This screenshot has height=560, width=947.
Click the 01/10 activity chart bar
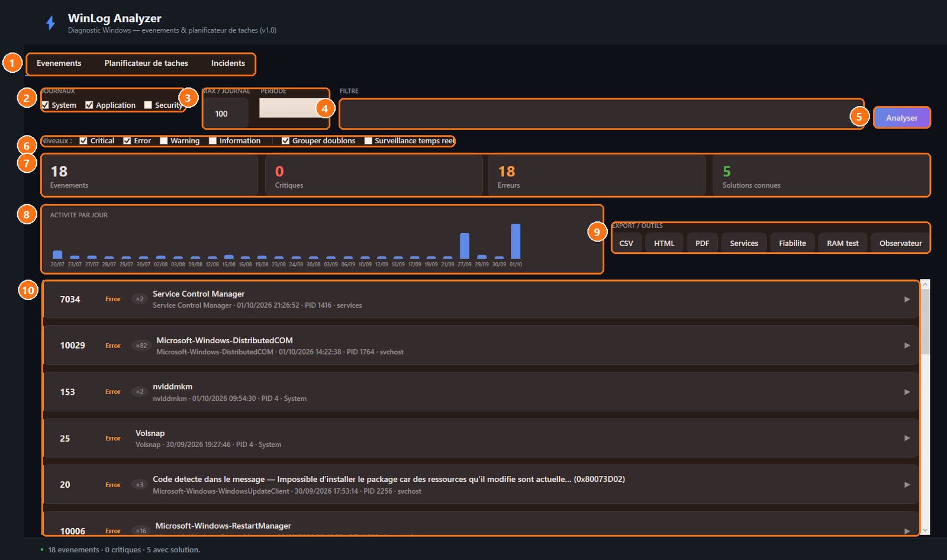516,241
